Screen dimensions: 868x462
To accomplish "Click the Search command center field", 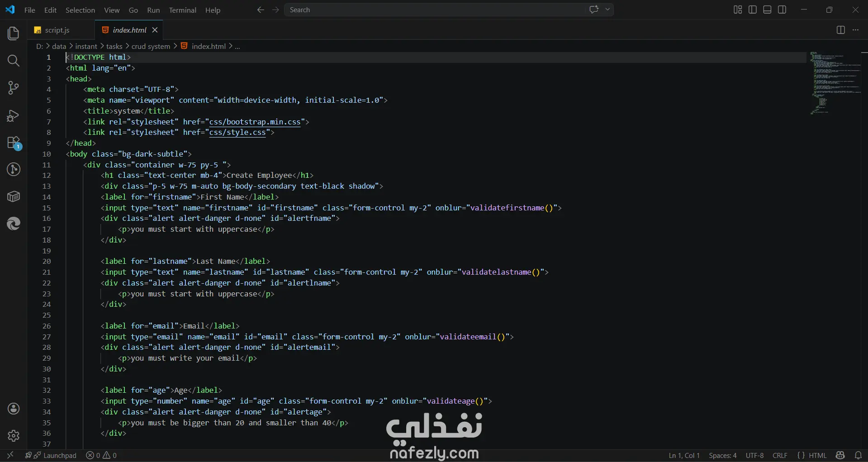I will (x=434, y=10).
